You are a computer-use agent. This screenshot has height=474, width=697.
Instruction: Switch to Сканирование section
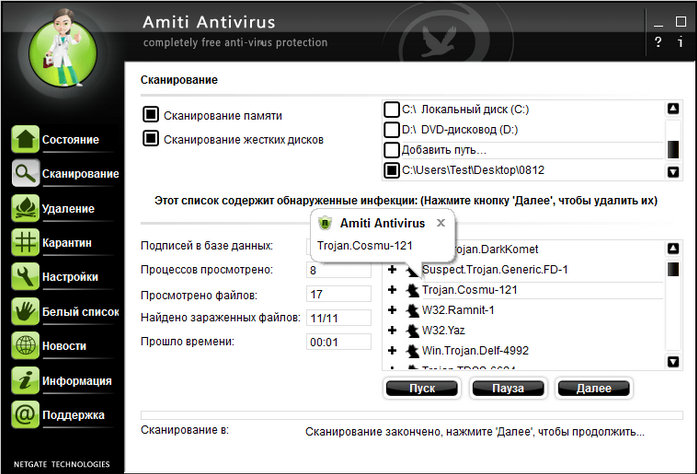click(x=80, y=174)
